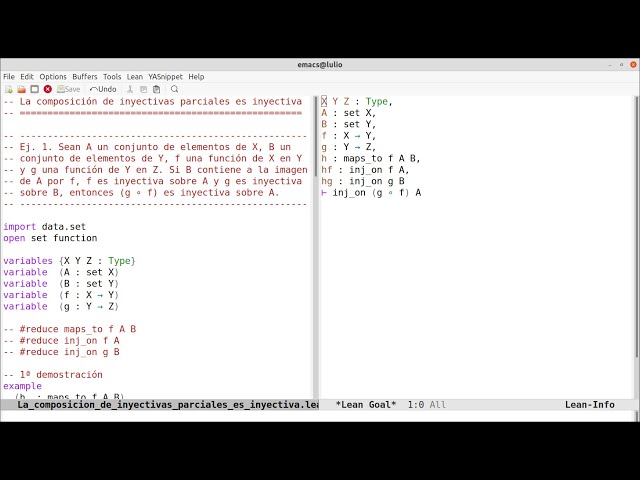Open the Buffers menu
This screenshot has width=640, height=480.
pyautogui.click(x=84, y=77)
